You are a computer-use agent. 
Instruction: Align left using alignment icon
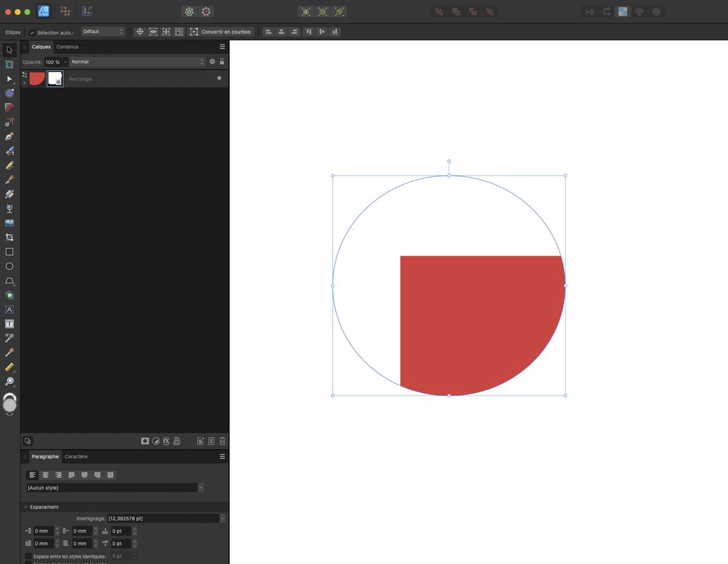(268, 32)
